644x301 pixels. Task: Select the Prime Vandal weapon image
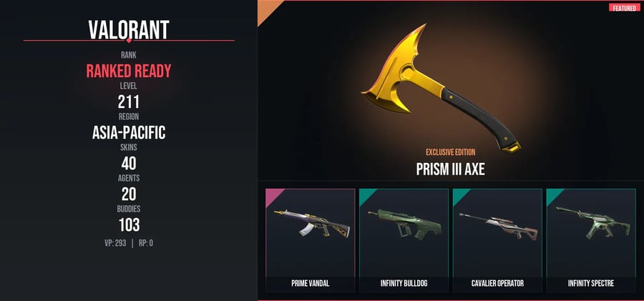tap(312, 224)
